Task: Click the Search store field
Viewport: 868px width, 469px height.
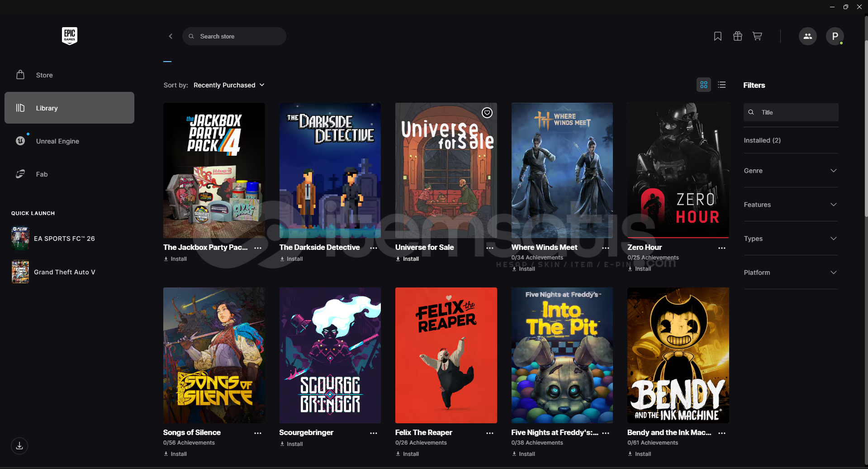Action: tap(234, 36)
